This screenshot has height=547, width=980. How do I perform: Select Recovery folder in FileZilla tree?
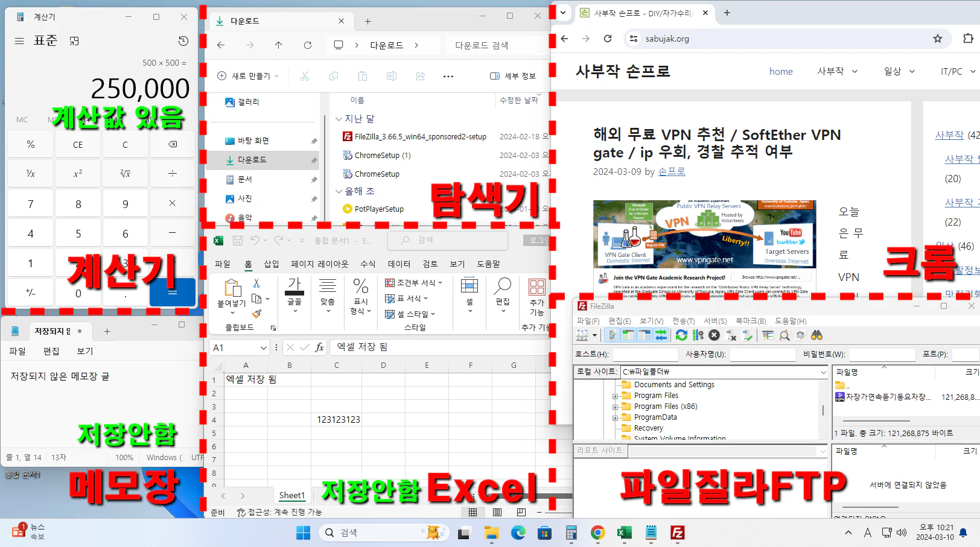pos(648,428)
